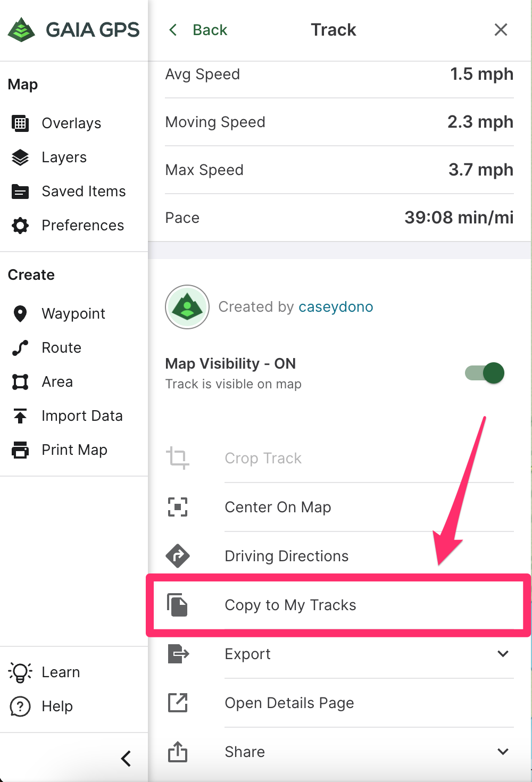Select Saved Items in the Map menu

(x=84, y=192)
